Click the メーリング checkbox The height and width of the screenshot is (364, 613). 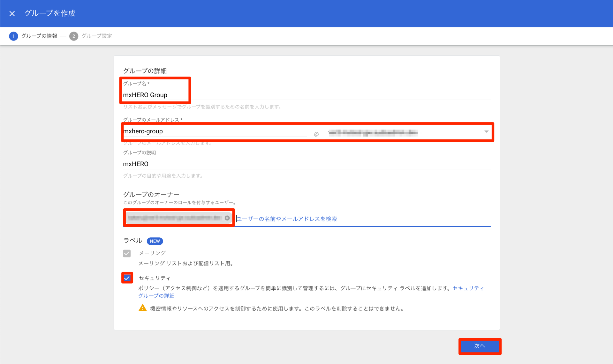pos(127,253)
